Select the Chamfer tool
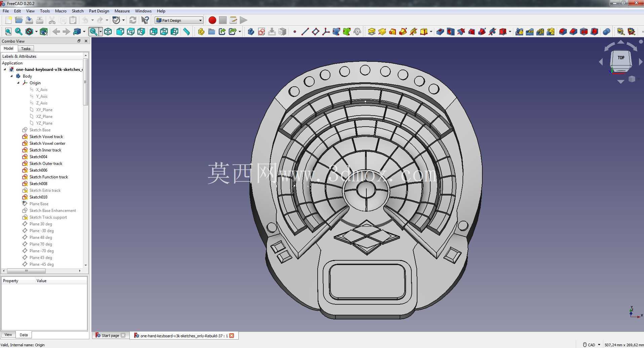The image size is (644, 348). point(573,32)
